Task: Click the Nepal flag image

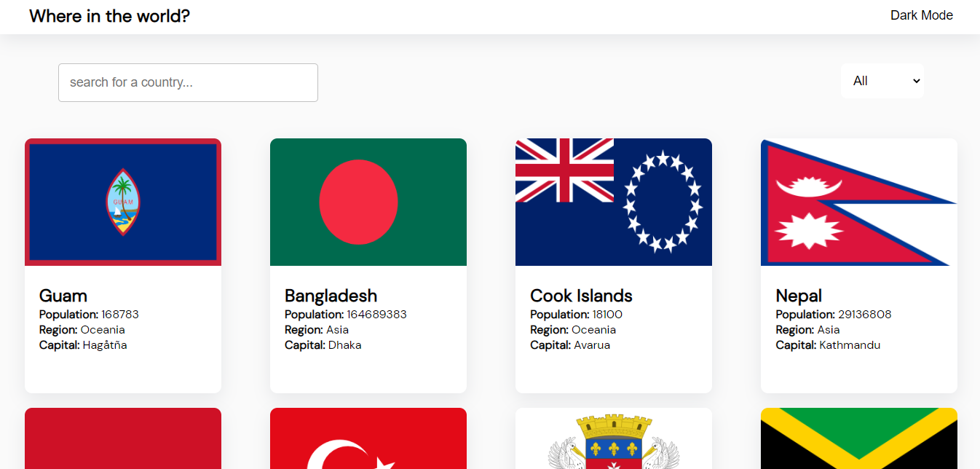Action: point(859,202)
